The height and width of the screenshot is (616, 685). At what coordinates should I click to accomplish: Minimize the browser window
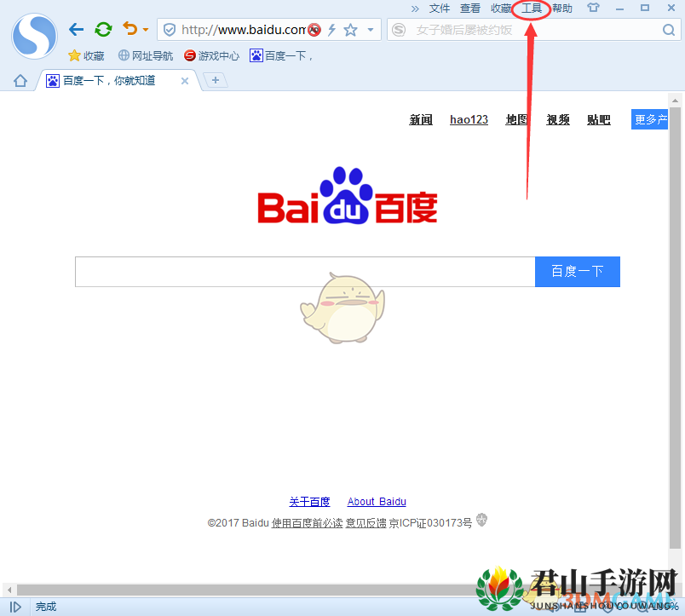click(619, 9)
